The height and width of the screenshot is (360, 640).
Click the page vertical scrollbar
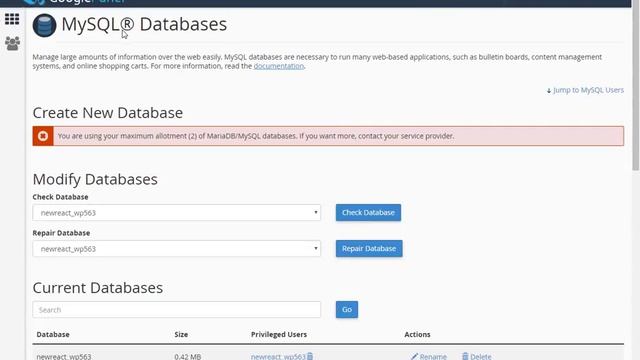pyautogui.click(x=636, y=90)
